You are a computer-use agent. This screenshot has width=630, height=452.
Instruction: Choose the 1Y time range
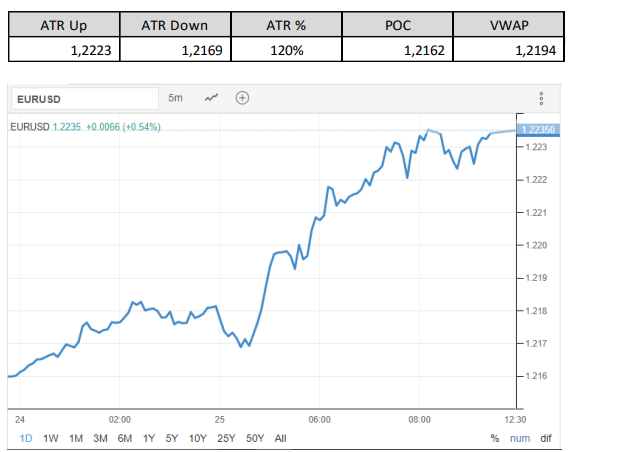(149, 438)
